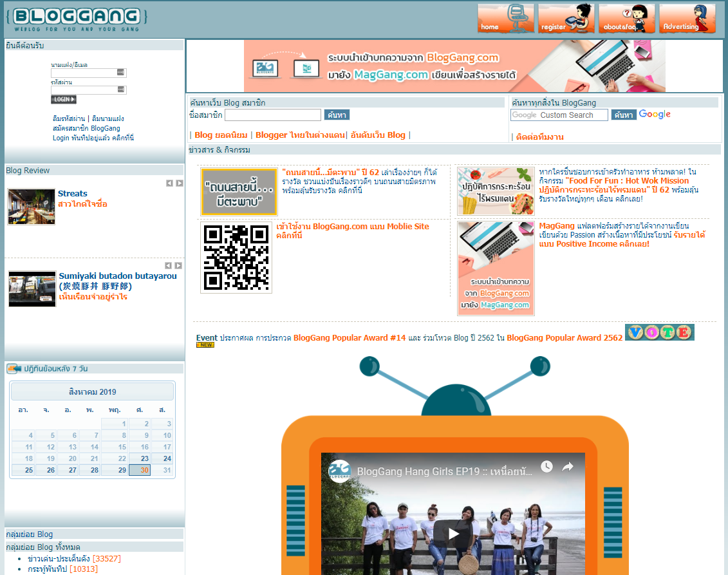Image resolution: width=728 pixels, height=575 pixels.
Task: Focus the Google Custom Search field
Action: (x=559, y=115)
